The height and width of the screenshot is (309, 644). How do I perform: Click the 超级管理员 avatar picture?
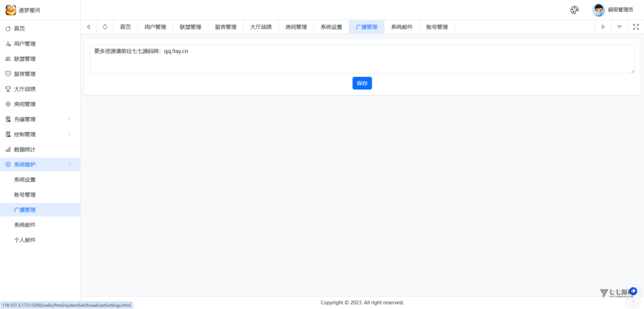click(x=599, y=10)
